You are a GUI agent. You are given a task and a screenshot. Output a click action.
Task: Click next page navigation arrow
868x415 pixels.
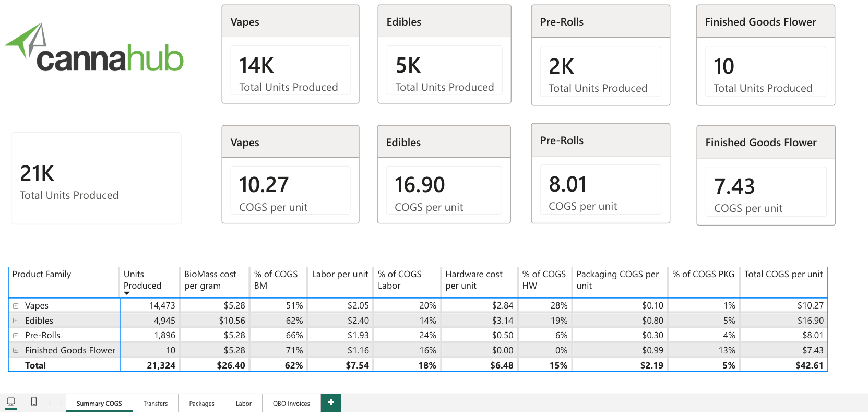click(61, 403)
